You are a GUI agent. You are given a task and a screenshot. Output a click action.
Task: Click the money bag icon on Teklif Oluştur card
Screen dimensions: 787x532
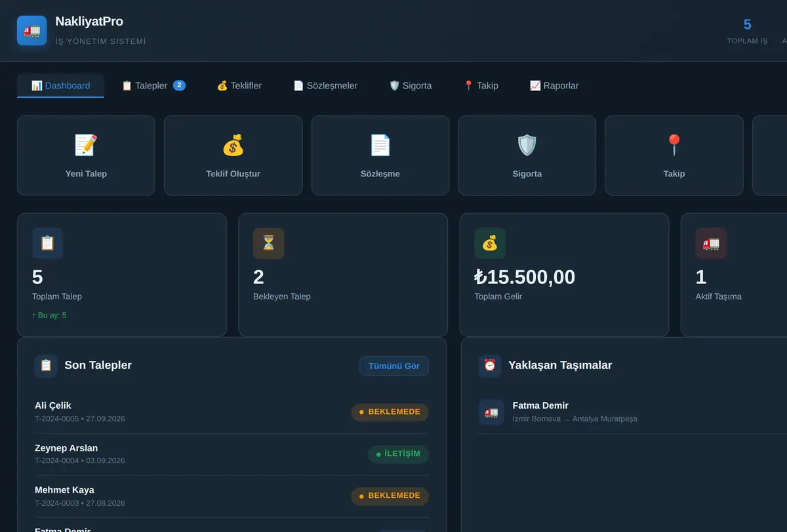click(x=233, y=145)
